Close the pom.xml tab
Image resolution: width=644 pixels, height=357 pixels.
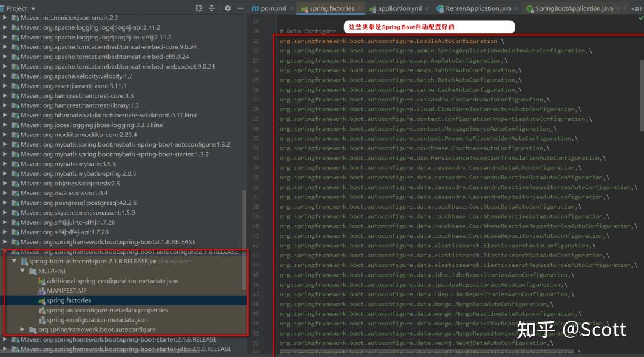(291, 8)
